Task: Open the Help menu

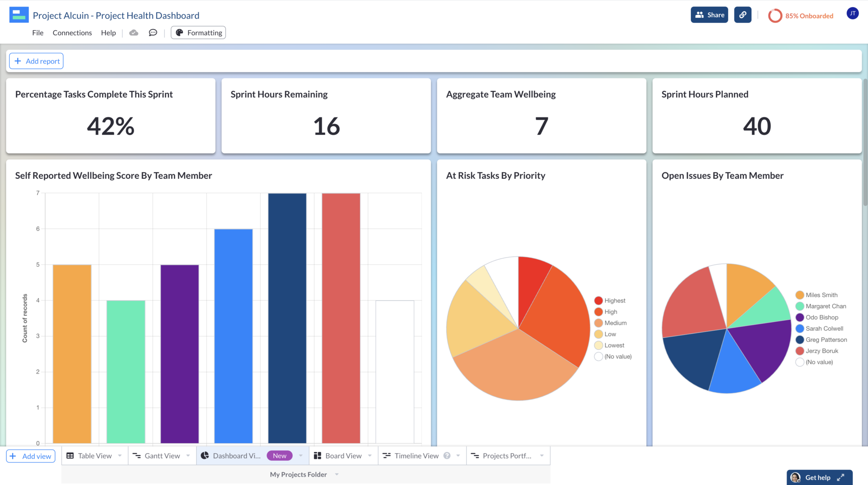Action: point(108,33)
